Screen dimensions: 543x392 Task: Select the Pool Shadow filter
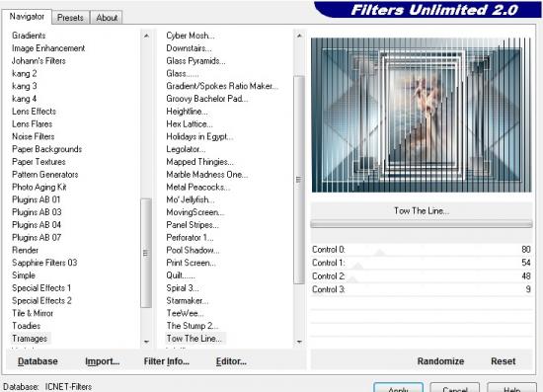(x=193, y=250)
